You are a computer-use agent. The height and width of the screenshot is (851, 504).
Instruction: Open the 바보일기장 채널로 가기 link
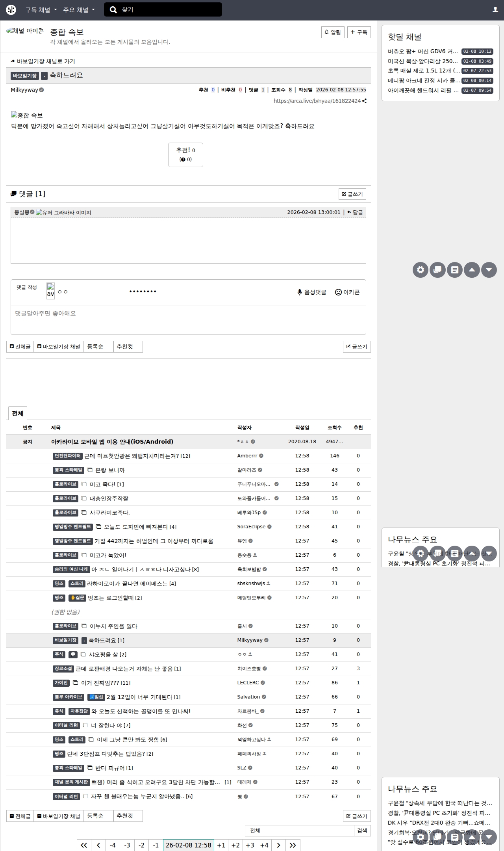pos(43,61)
